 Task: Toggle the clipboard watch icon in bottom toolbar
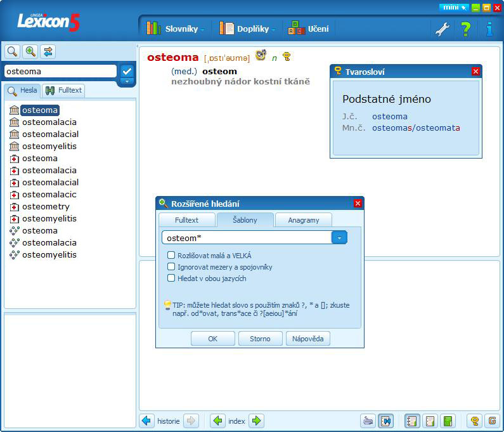pos(385,421)
